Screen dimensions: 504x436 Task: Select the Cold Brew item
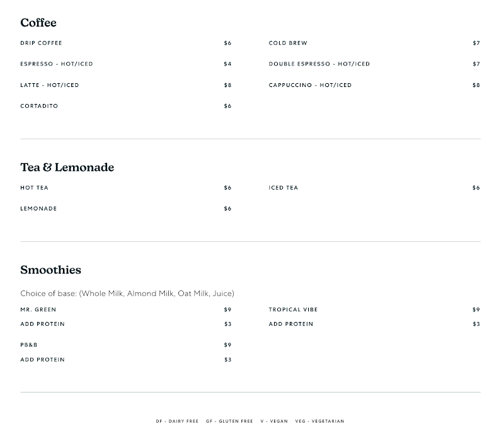click(288, 43)
